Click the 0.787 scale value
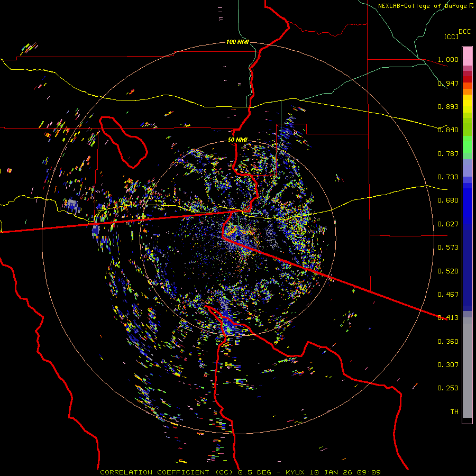Image resolution: width=476 pixels, height=476 pixels. pos(448,153)
